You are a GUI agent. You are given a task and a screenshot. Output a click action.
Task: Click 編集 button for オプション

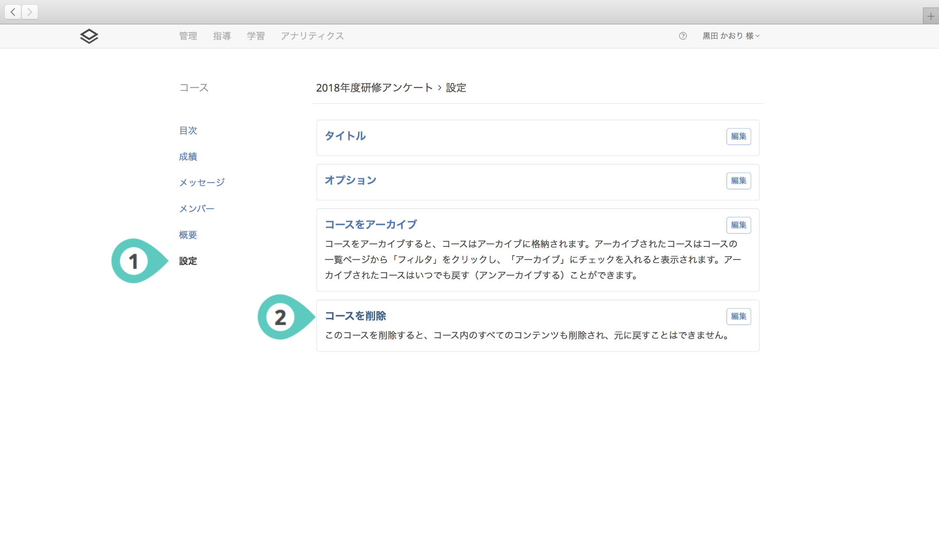point(738,181)
